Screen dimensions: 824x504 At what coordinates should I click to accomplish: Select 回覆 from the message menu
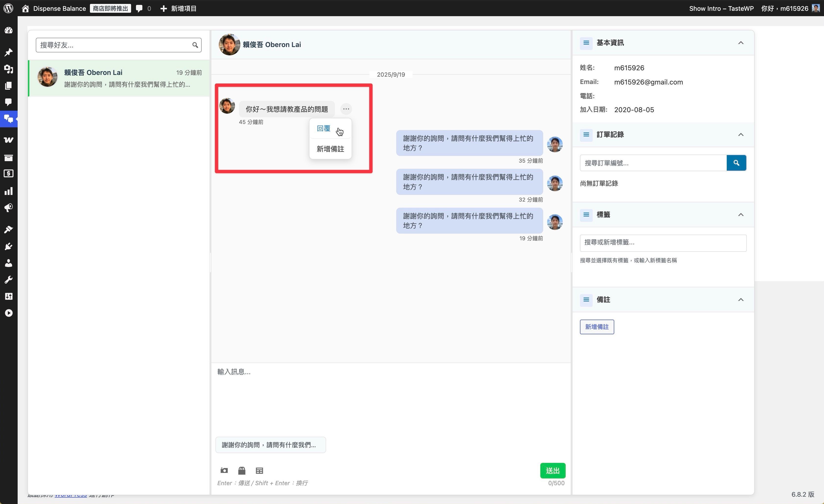click(x=323, y=129)
